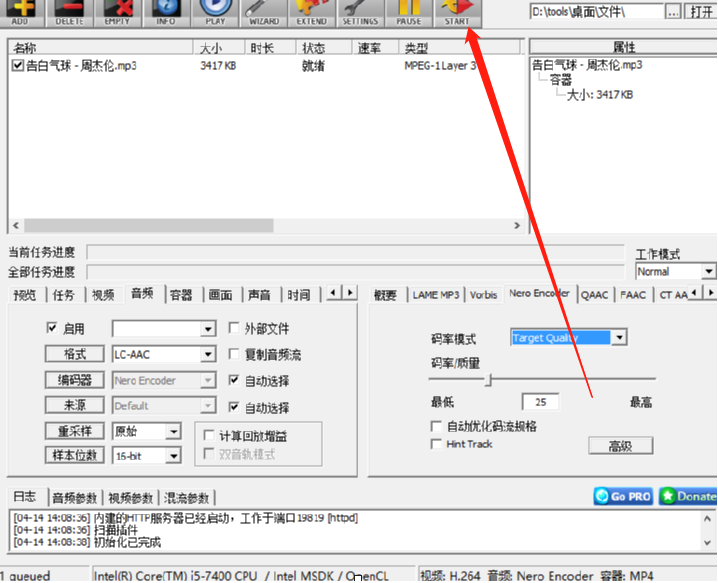Screen dimensions: 718x583
Task: Open the empty dropdown next to 启用
Action: tap(208, 329)
